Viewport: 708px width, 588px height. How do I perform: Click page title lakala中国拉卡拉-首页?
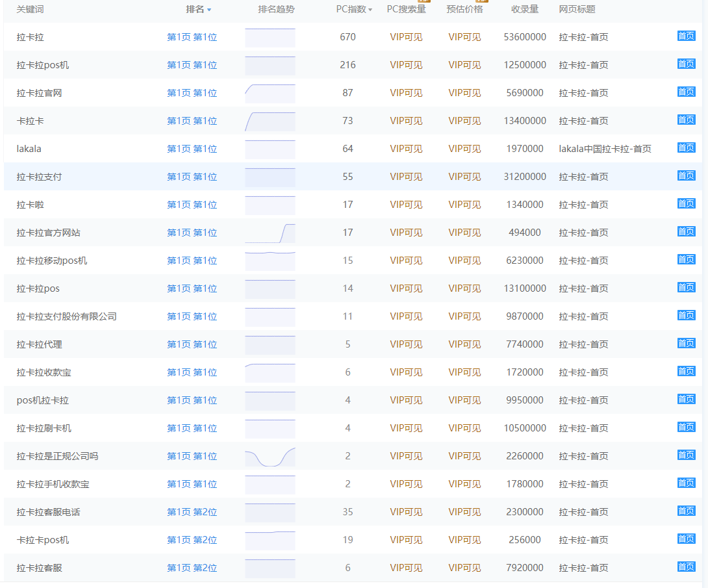pos(605,149)
